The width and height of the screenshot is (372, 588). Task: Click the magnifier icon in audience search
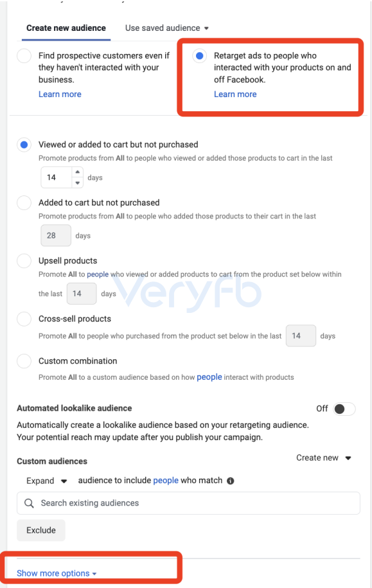click(x=30, y=503)
